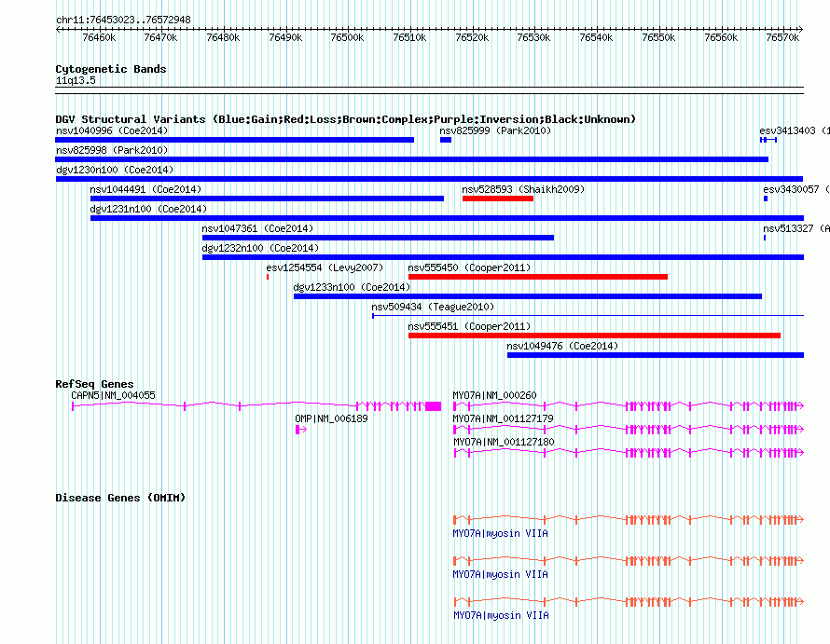The image size is (830, 644).
Task: Click third MYO7A|myosin VIIA OMIM label
Action: pyautogui.click(x=501, y=615)
